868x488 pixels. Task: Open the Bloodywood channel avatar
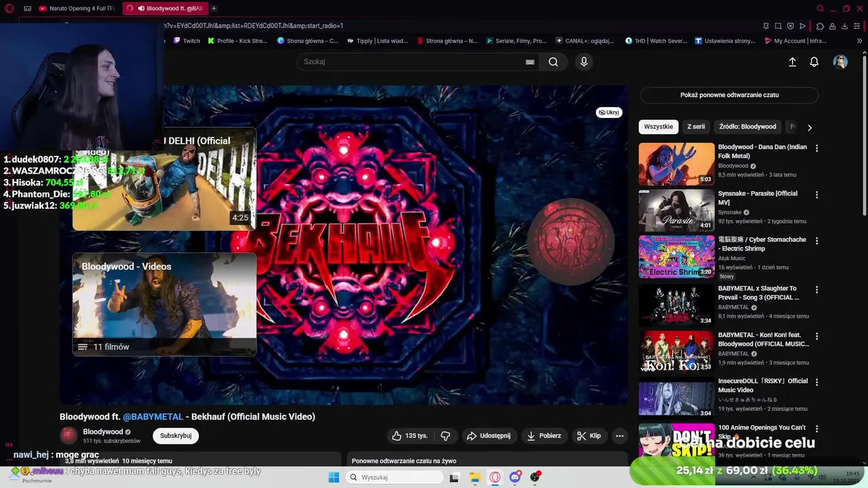pos(68,436)
